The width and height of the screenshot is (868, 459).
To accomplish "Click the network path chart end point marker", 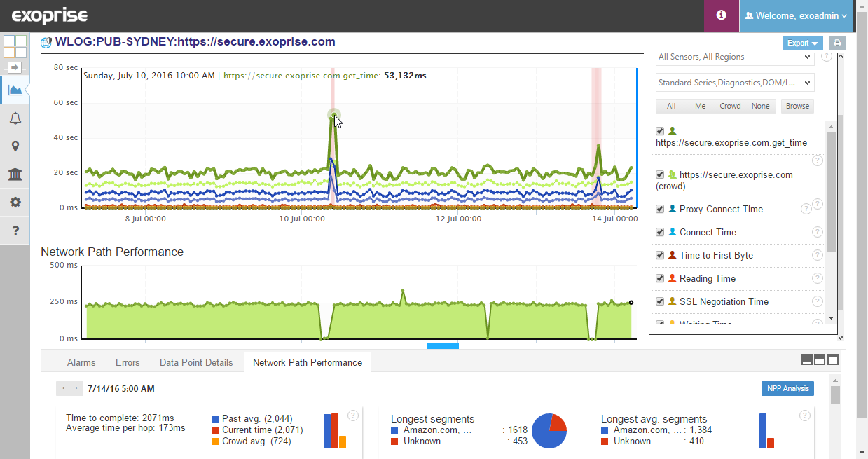I will [631, 303].
